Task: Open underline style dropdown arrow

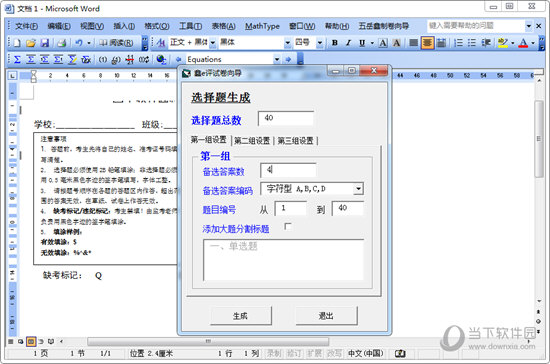Action: [372, 43]
